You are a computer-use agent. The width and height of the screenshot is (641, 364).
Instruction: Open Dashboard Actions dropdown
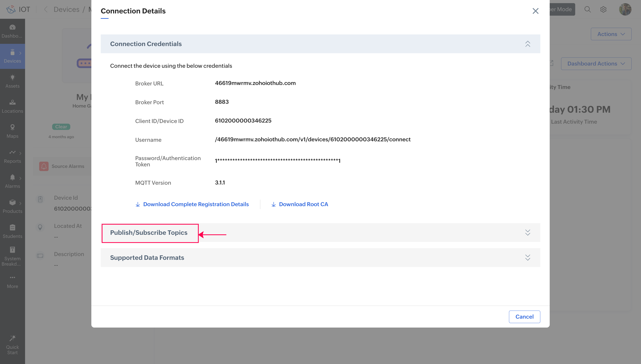[596, 63]
